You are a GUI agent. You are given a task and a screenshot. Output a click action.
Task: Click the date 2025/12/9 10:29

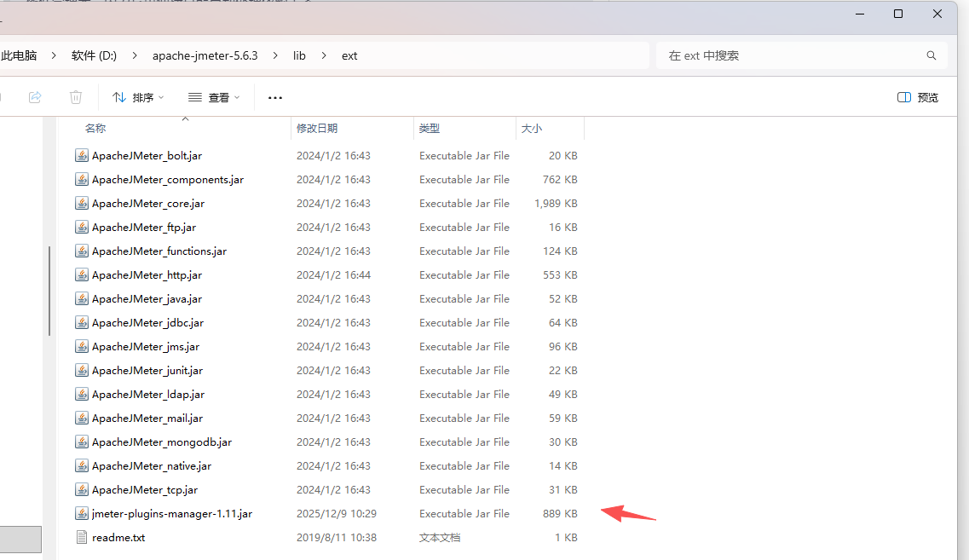pyautogui.click(x=336, y=514)
